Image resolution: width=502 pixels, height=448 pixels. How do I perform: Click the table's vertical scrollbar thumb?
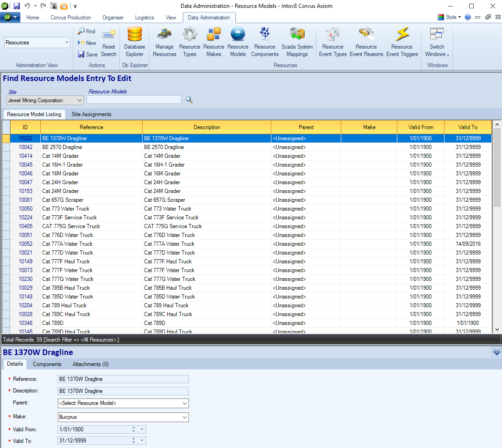coord(497,168)
